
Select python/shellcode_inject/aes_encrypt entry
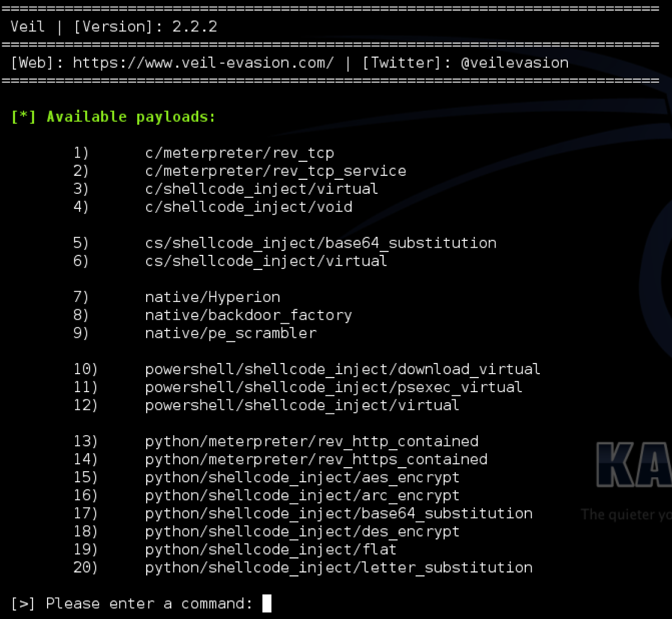(x=302, y=477)
